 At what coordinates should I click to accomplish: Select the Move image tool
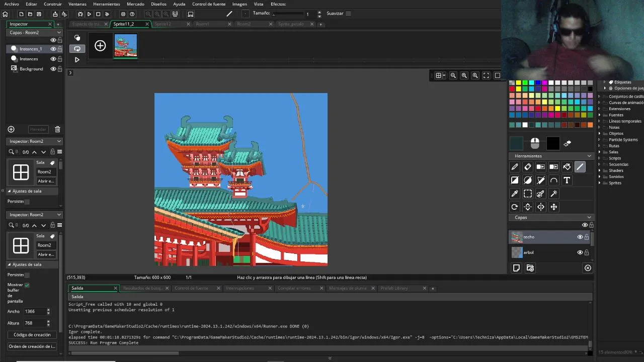pos(554,207)
